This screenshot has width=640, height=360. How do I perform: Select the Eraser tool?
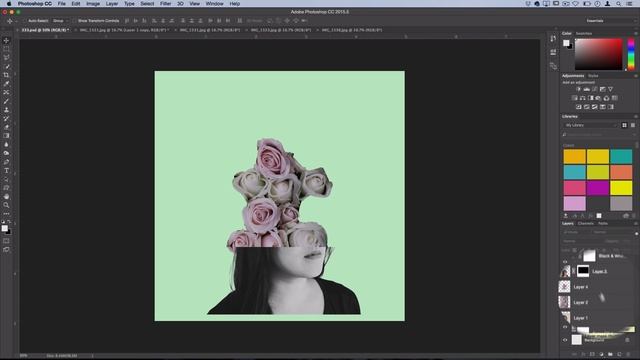click(x=6, y=127)
